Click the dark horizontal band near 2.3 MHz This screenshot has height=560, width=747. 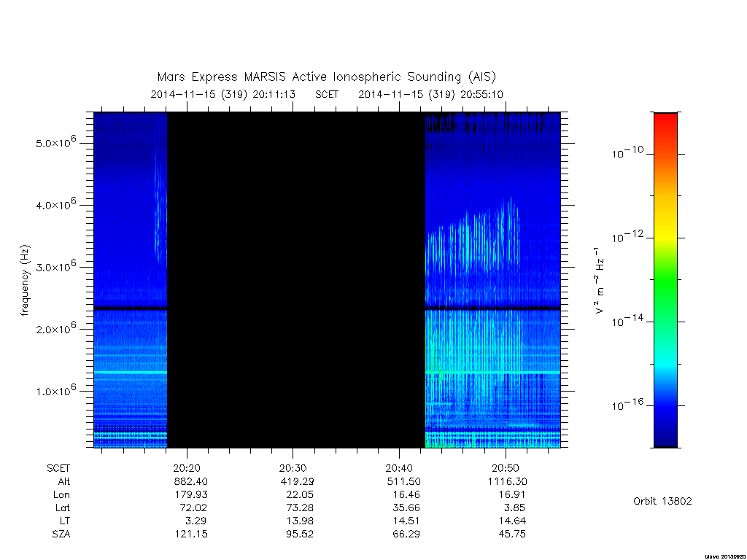327,308
